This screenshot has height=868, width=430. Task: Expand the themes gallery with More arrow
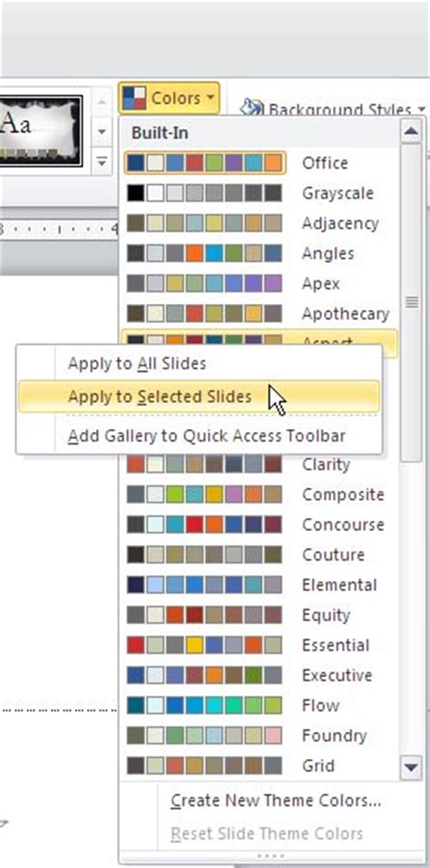pyautogui.click(x=102, y=161)
